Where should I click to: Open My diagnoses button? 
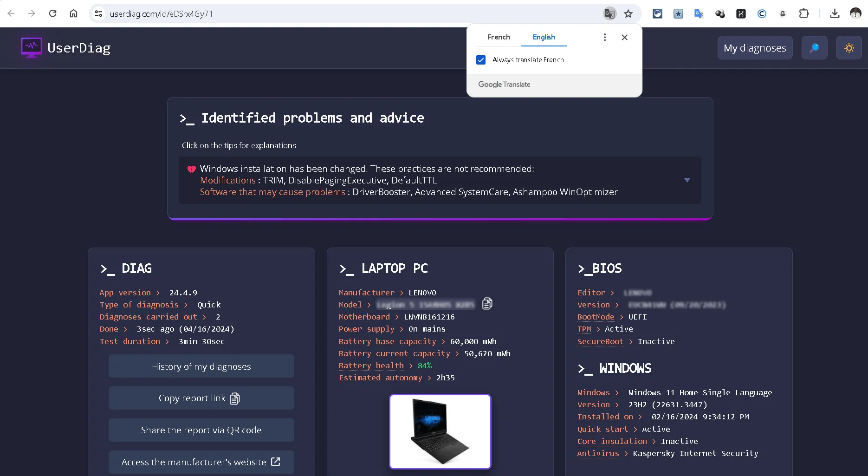[x=754, y=48]
